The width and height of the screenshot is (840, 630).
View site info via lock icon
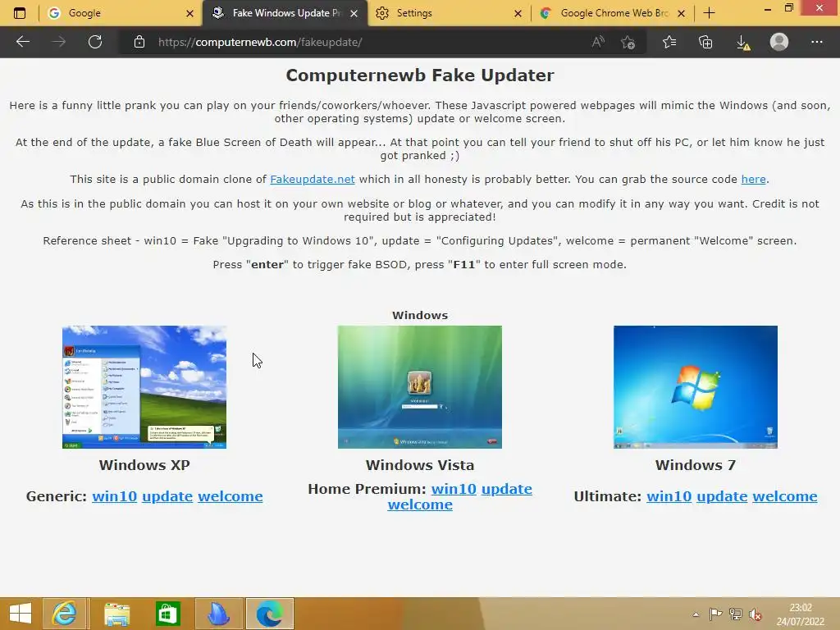(139, 42)
